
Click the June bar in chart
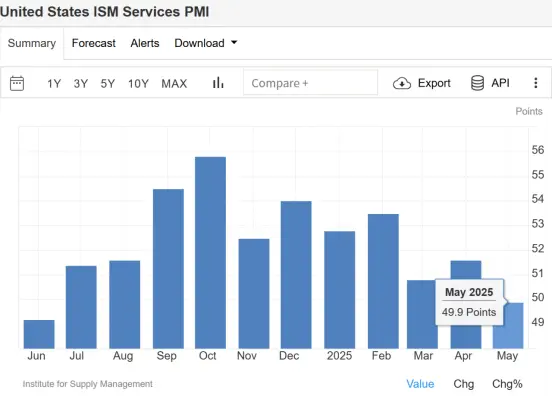[39, 334]
